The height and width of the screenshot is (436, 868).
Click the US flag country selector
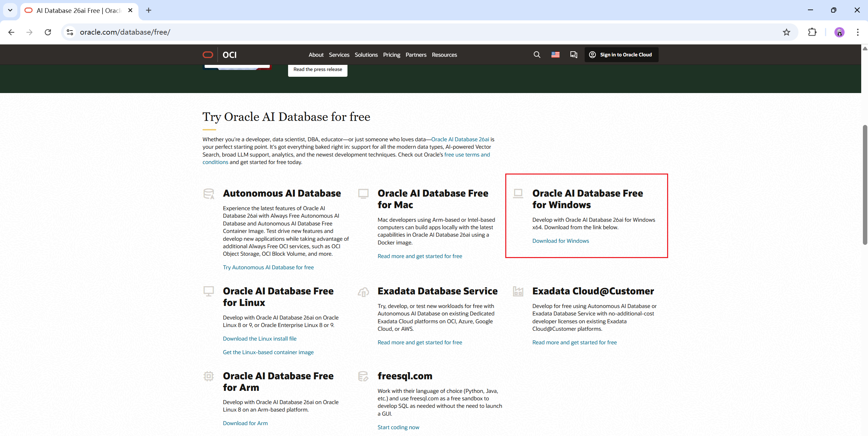pyautogui.click(x=555, y=55)
